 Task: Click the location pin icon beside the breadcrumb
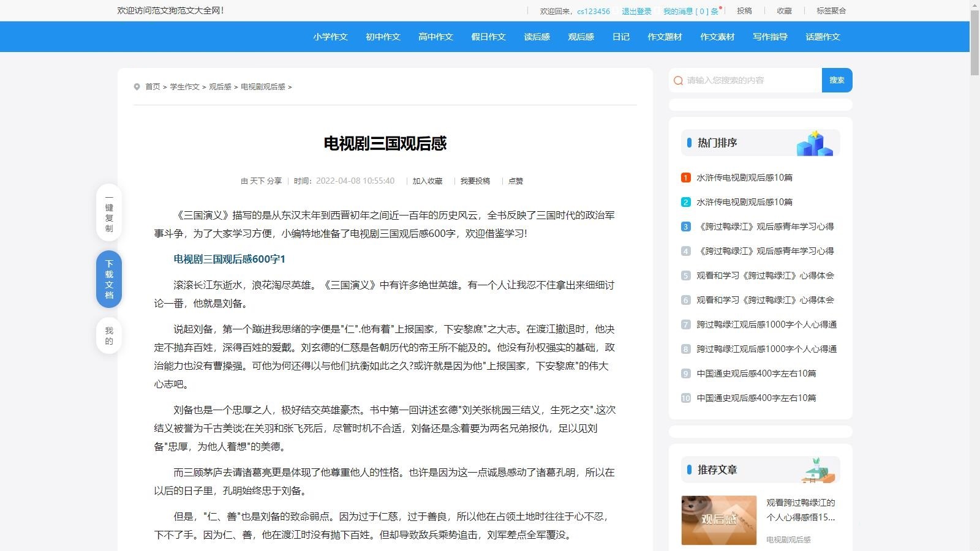click(x=137, y=86)
